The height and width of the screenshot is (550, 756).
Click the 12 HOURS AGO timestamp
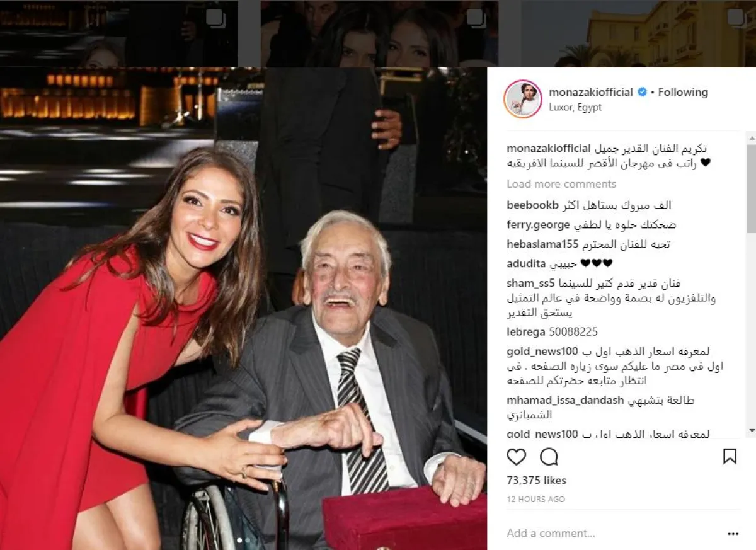[535, 499]
